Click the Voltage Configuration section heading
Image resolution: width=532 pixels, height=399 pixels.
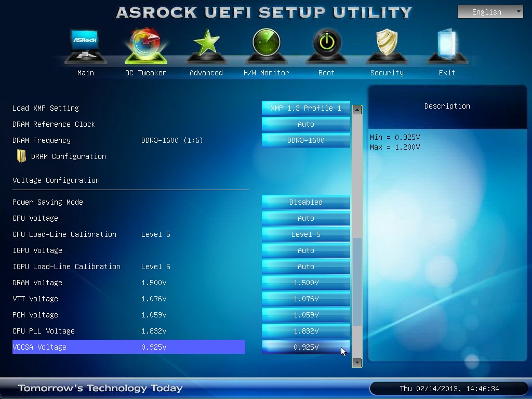(56, 180)
